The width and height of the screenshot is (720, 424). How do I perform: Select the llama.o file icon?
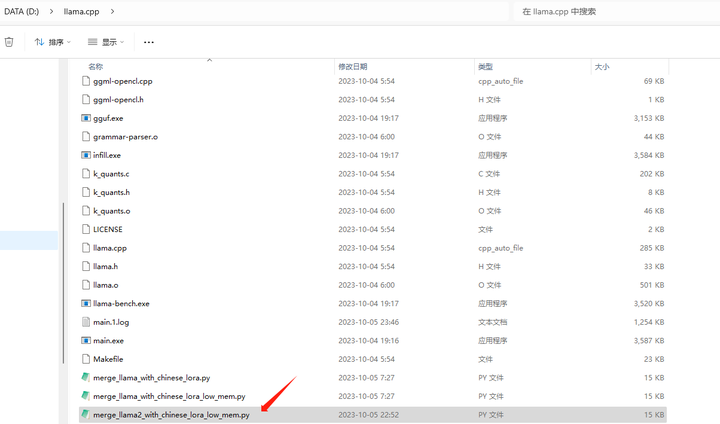click(86, 285)
